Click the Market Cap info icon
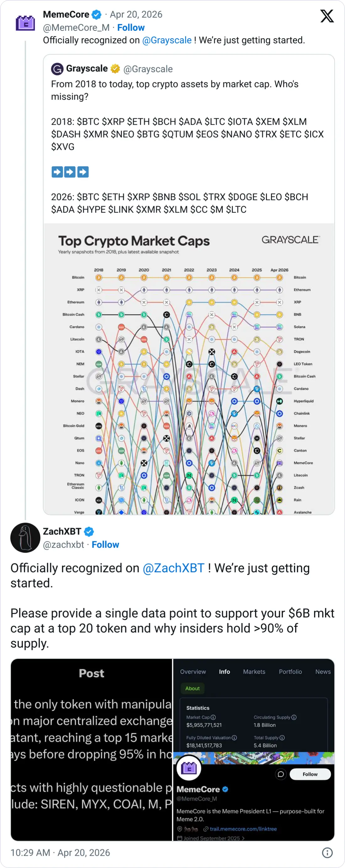This screenshot has height=868, width=345. pos(213,717)
